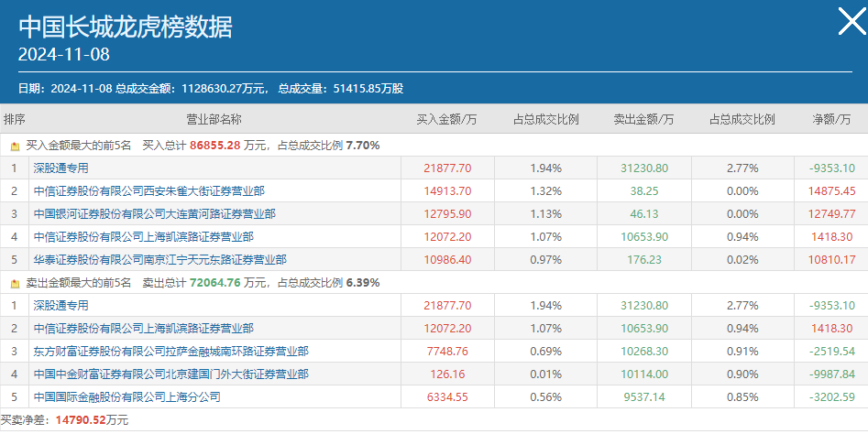Click the 1.13% buy ratio cell
868x434 pixels.
pyautogui.click(x=545, y=214)
